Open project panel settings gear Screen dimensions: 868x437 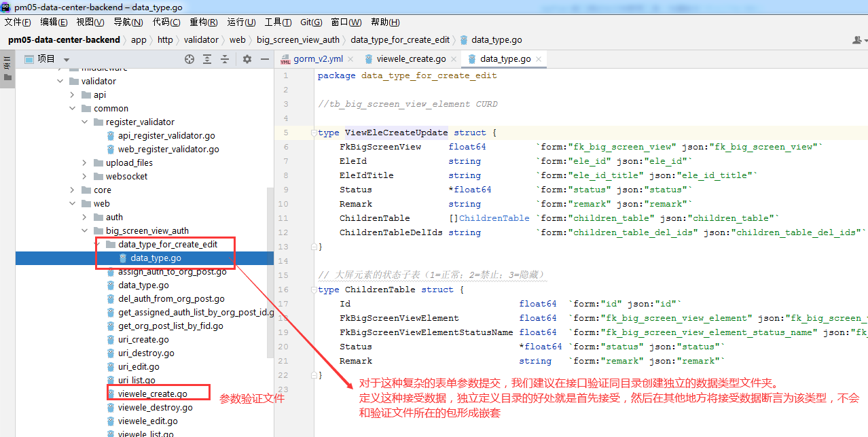coord(247,59)
